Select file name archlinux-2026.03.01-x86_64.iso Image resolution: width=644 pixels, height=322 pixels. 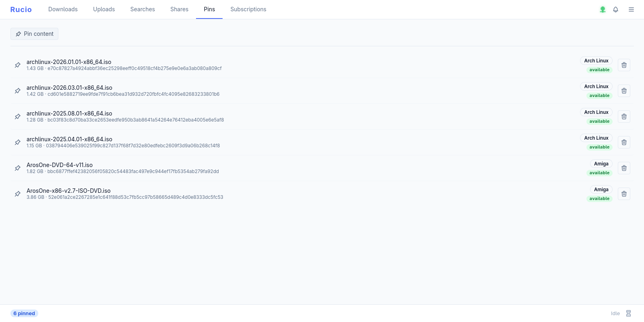point(69,88)
